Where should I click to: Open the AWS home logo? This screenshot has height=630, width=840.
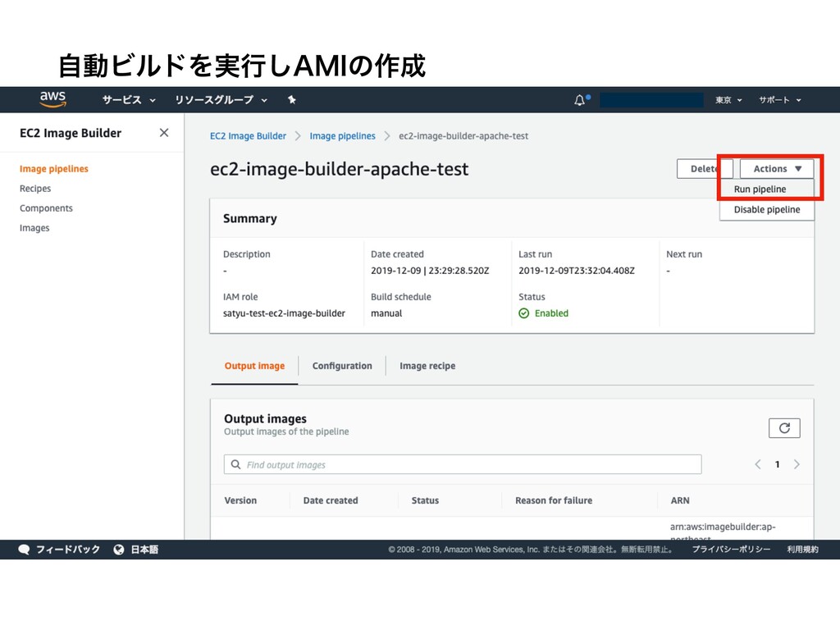click(52, 99)
